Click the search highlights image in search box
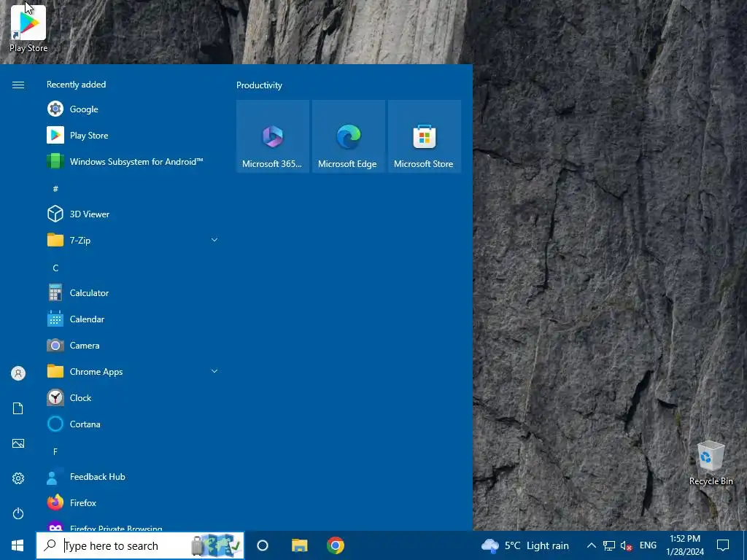747x560 pixels. (x=215, y=545)
